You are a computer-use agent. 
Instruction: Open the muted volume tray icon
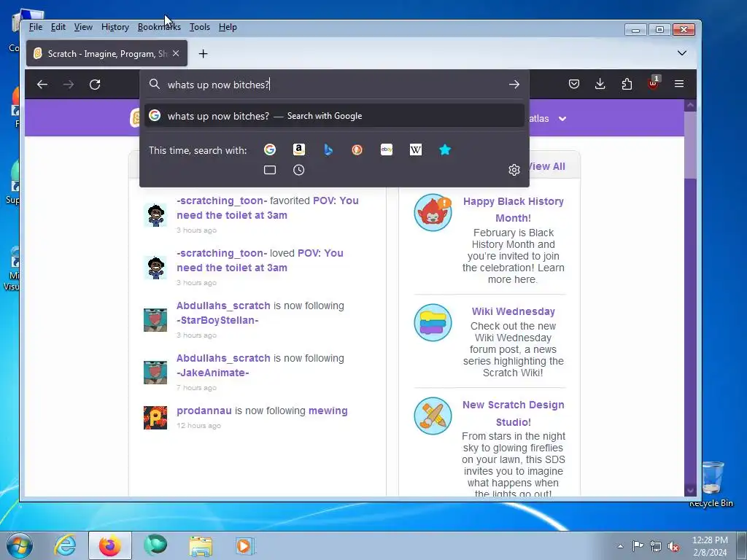[x=673, y=546]
